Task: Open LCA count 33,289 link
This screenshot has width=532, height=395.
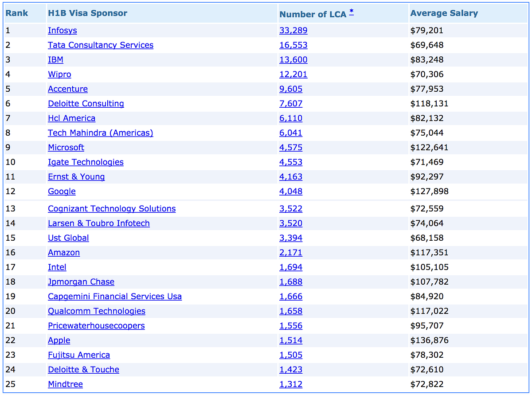Action: tap(293, 31)
